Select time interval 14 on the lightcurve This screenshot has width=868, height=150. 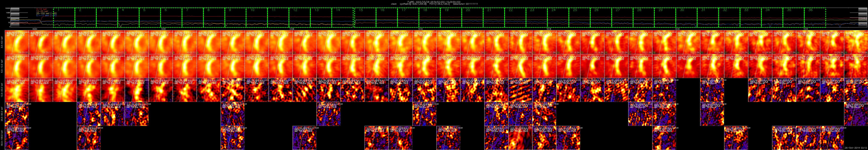[x=343, y=18]
